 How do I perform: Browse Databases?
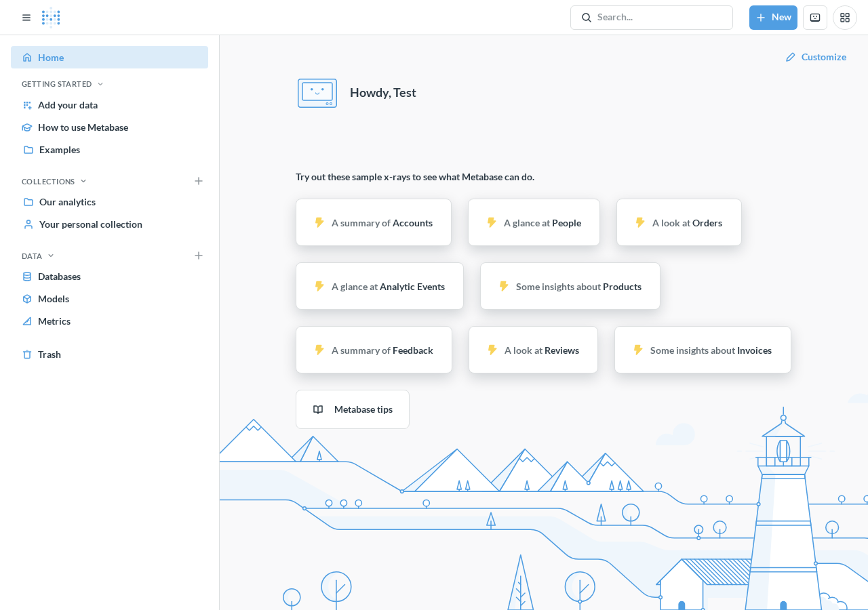pos(109,277)
